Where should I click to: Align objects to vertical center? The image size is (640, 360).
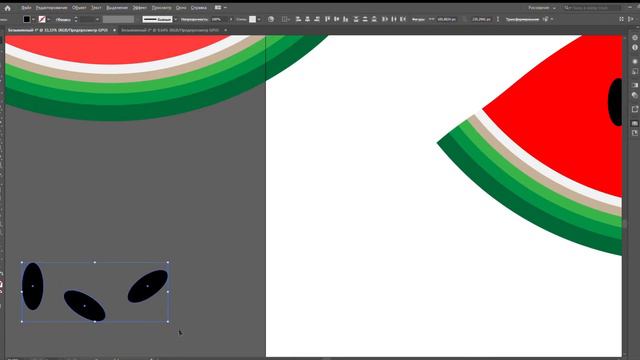click(x=336, y=19)
